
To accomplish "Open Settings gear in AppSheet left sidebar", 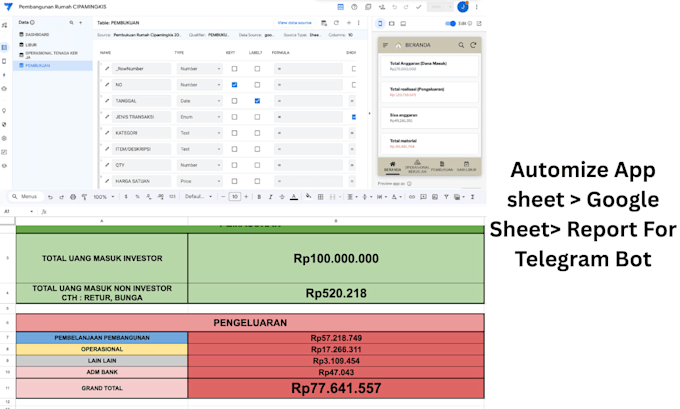I will coord(4,138).
